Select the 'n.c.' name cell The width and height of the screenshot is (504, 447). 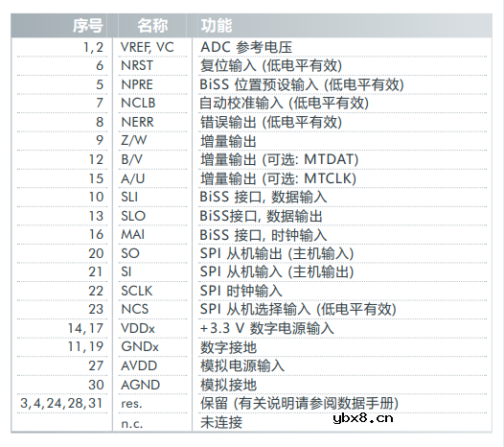132,424
